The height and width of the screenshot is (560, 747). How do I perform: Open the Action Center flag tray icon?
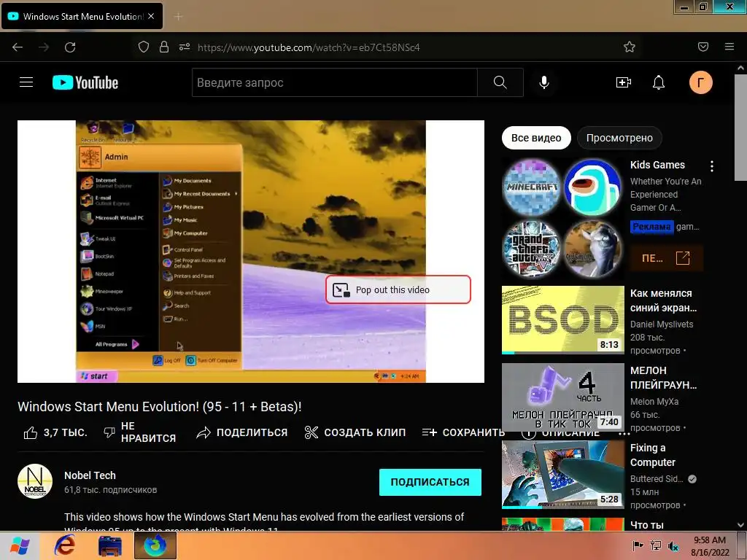(637, 545)
